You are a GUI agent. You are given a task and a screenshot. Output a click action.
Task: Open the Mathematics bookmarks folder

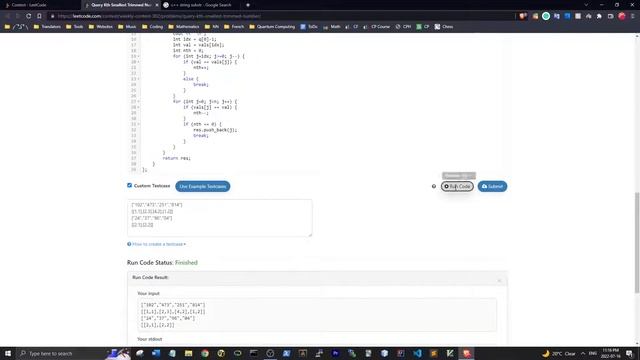(x=184, y=27)
